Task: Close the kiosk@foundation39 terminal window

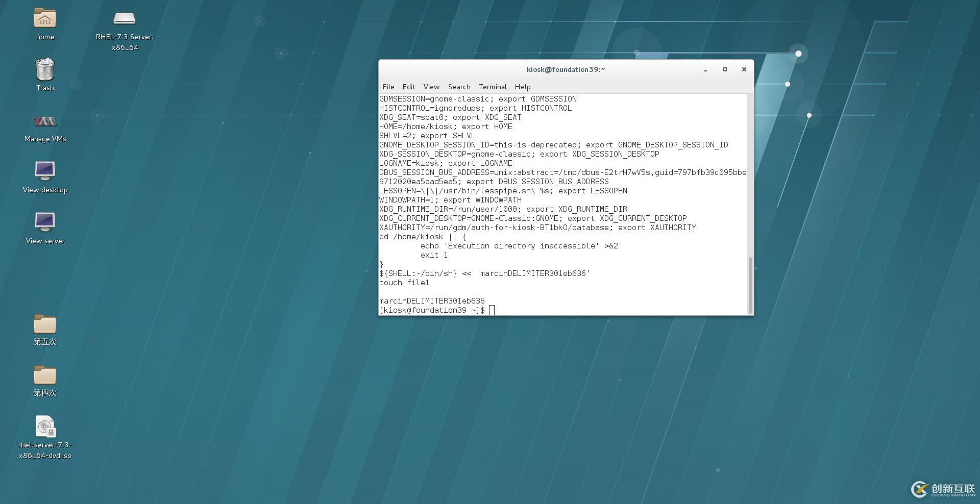Action: (744, 69)
